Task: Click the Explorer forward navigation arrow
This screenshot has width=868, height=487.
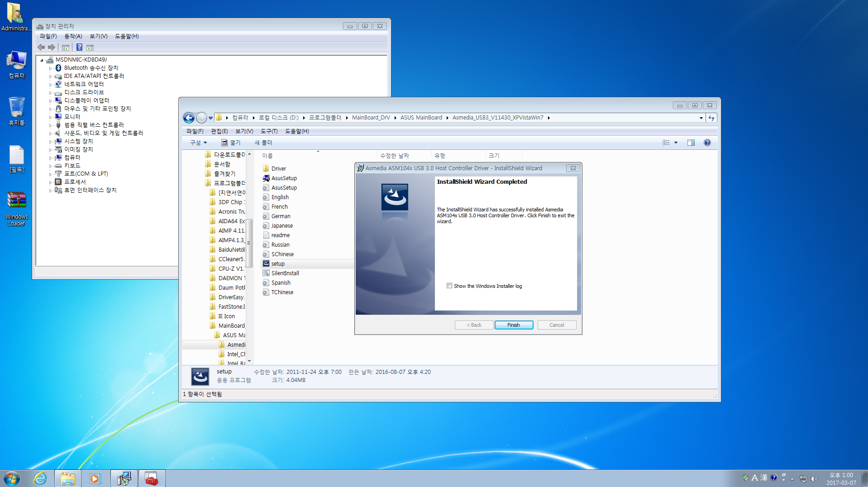Action: pyautogui.click(x=201, y=118)
